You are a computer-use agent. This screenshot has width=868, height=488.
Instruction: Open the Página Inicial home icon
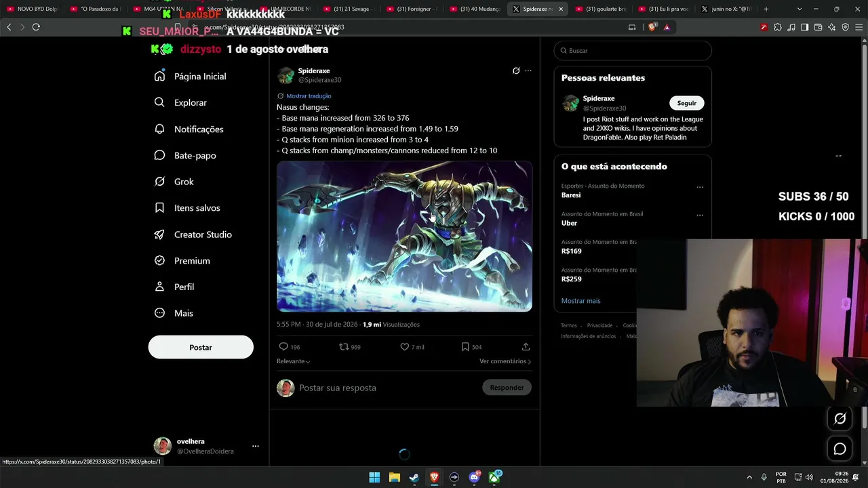pyautogui.click(x=159, y=76)
